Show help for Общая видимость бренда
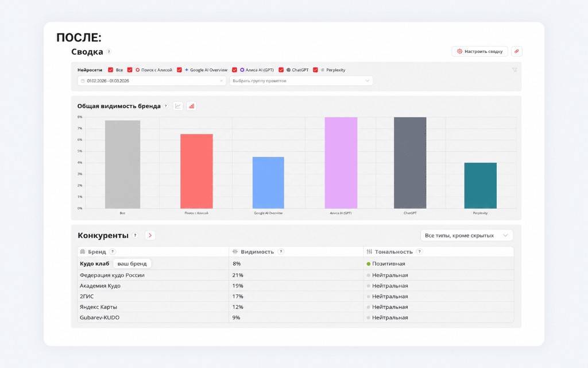Viewport: 588px width, 368px height. coord(166,106)
